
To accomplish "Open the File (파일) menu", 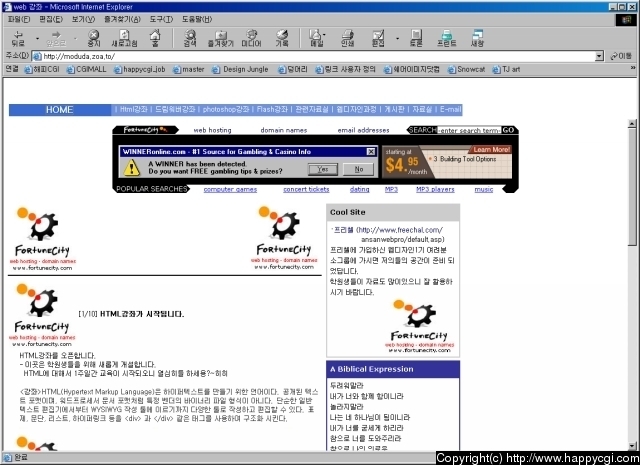I will [19, 19].
